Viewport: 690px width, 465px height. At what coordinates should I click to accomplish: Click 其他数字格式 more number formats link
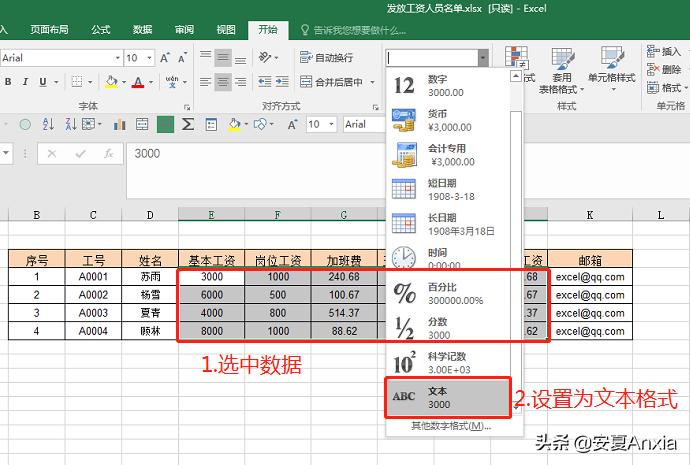[x=451, y=426]
